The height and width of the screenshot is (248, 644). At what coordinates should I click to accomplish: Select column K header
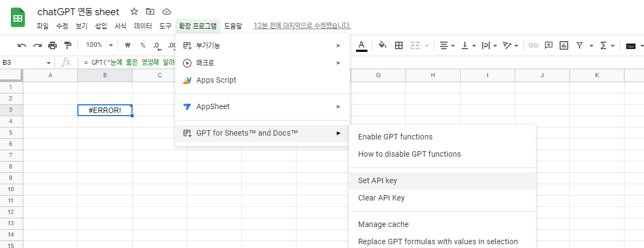coord(597,75)
